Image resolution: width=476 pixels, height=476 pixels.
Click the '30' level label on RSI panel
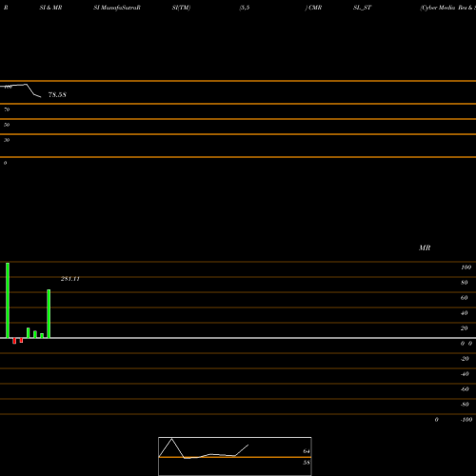click(x=7, y=140)
